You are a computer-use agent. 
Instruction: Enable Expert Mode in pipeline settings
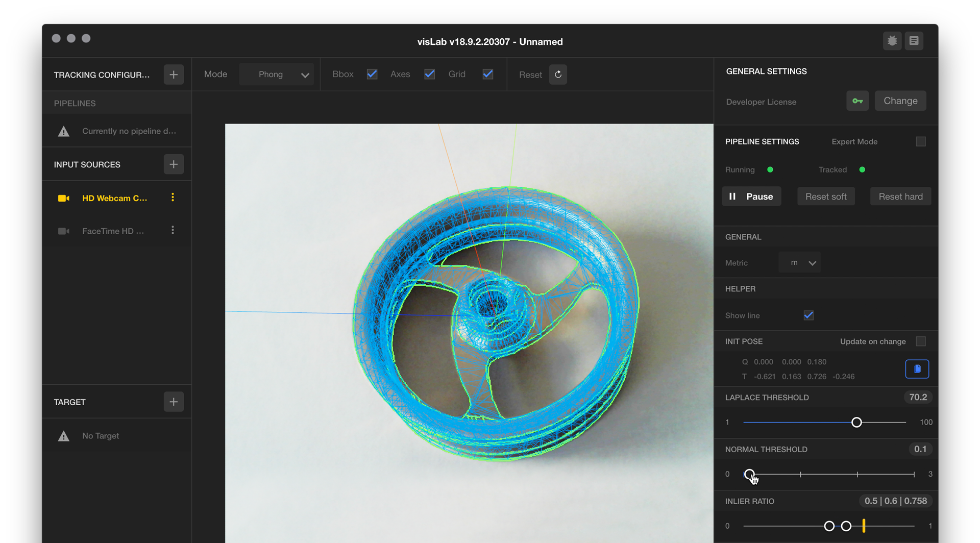[920, 141]
